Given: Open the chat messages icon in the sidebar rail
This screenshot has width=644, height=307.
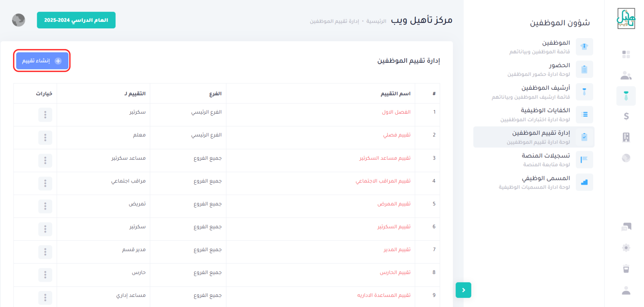Looking at the screenshot, I should click(626, 227).
